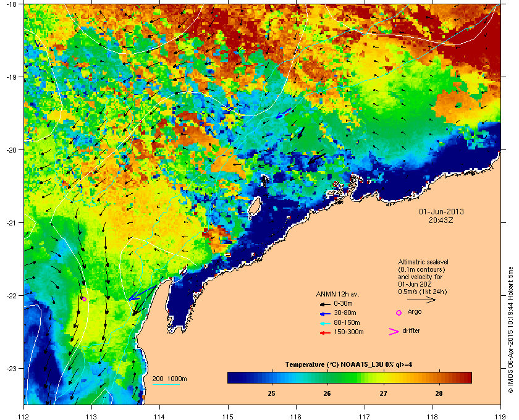Click the 0.5m/s velocity scale arrow
The height and width of the screenshot is (420, 519).
pyautogui.click(x=421, y=300)
